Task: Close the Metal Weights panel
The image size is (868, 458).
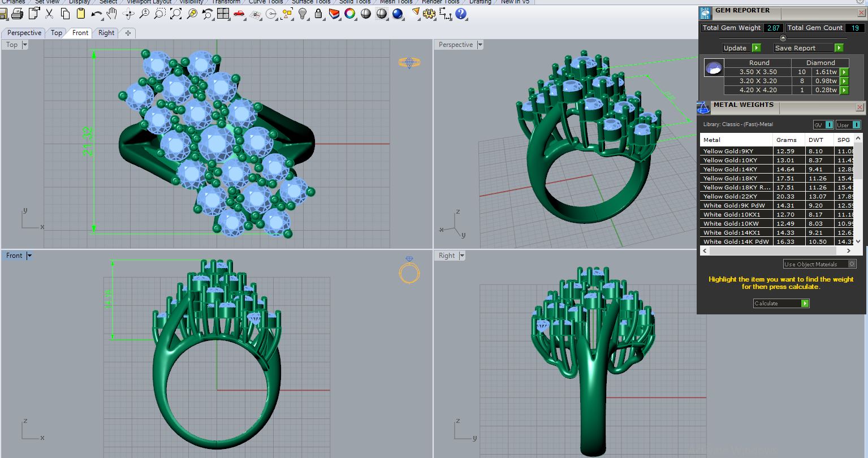Action: (860, 107)
